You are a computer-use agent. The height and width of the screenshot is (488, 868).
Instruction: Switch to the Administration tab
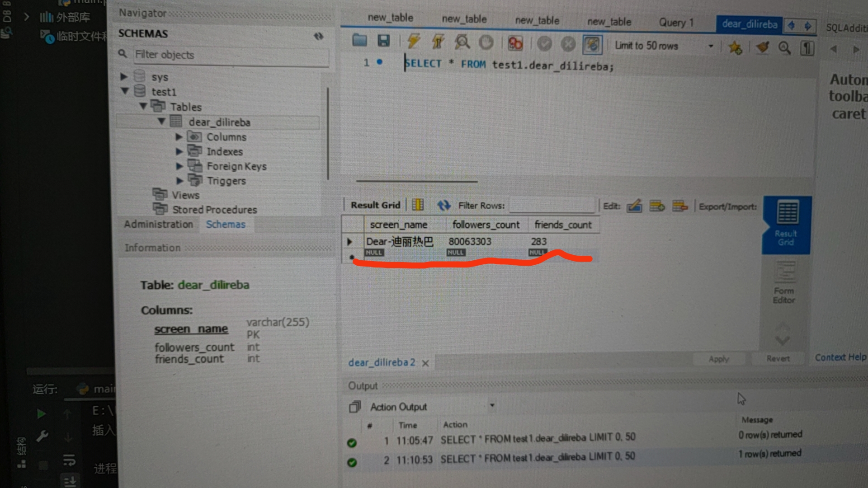click(158, 224)
